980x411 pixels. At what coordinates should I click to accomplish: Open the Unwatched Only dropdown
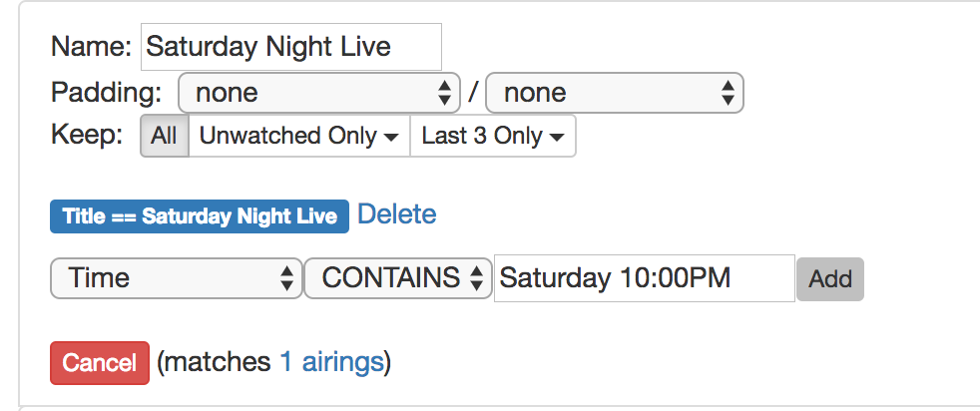(298, 137)
